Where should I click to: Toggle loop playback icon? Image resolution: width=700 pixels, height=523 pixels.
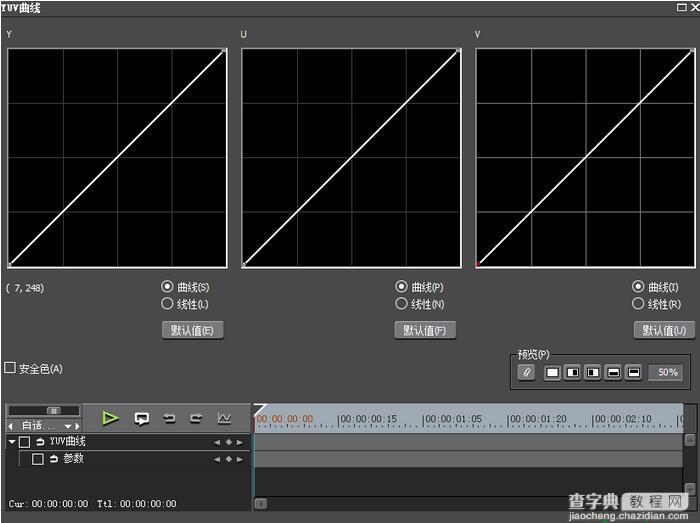[x=142, y=419]
